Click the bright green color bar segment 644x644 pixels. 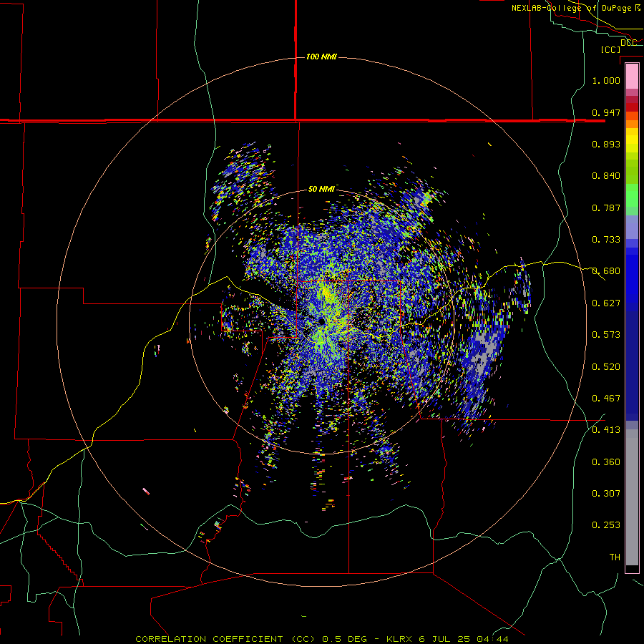[632, 195]
